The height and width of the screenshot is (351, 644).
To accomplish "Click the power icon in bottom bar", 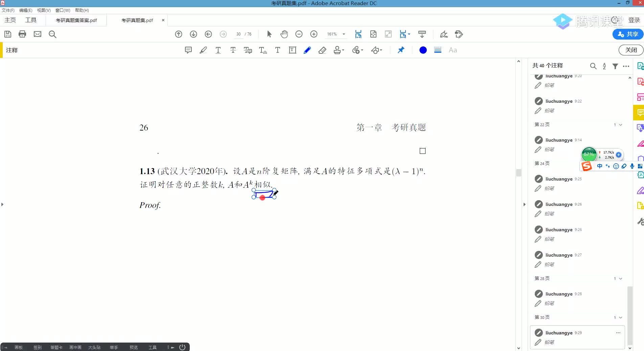I will click(x=182, y=347).
